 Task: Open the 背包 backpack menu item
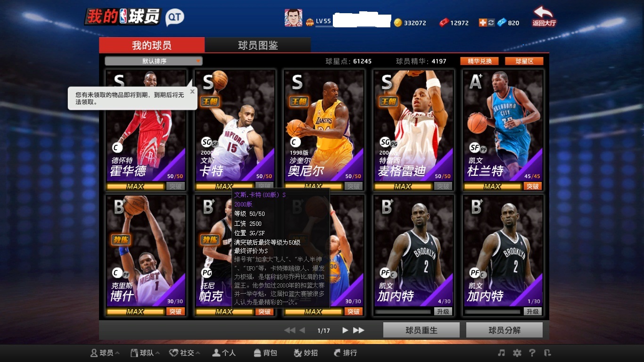(x=265, y=353)
